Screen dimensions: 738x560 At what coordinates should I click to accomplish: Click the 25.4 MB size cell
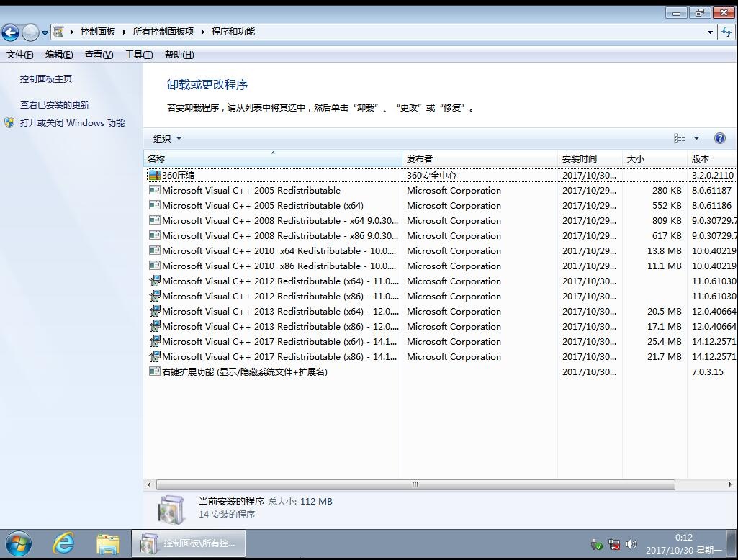[x=664, y=342]
